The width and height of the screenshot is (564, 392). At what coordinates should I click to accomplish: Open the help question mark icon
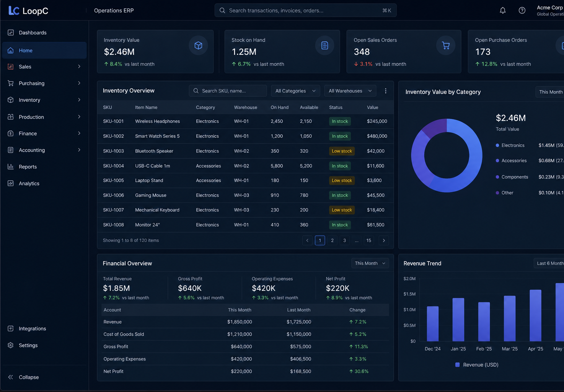pyautogui.click(x=522, y=10)
